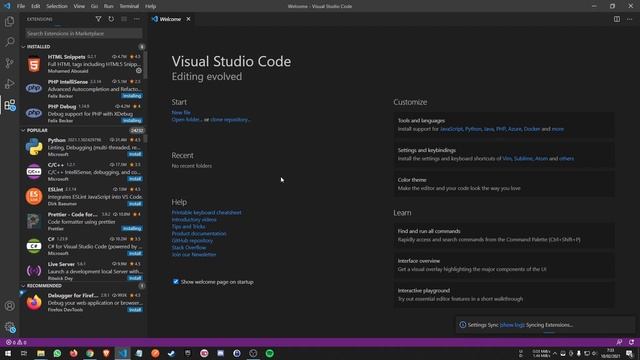
Task: Open the View menu
Action: click(79, 6)
